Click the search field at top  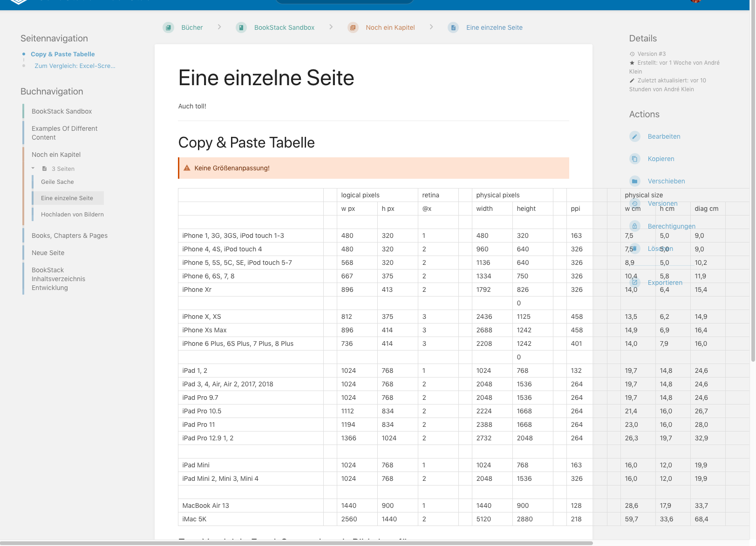345,1
